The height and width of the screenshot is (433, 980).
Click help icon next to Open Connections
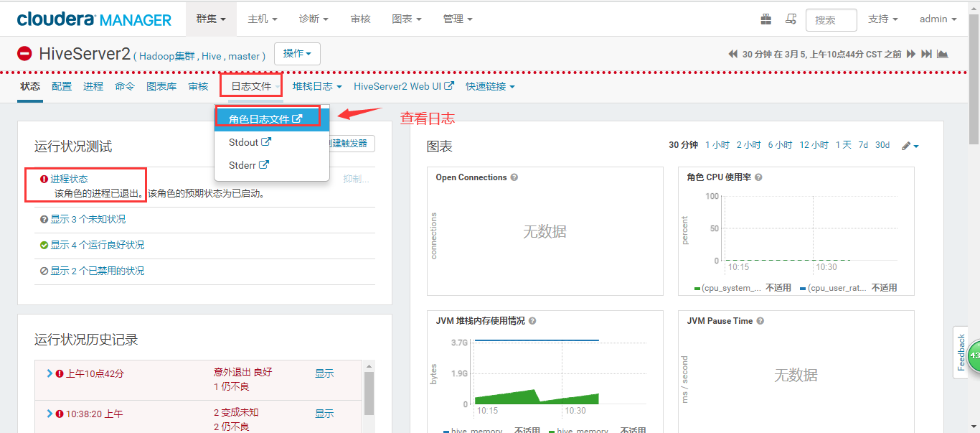click(514, 177)
